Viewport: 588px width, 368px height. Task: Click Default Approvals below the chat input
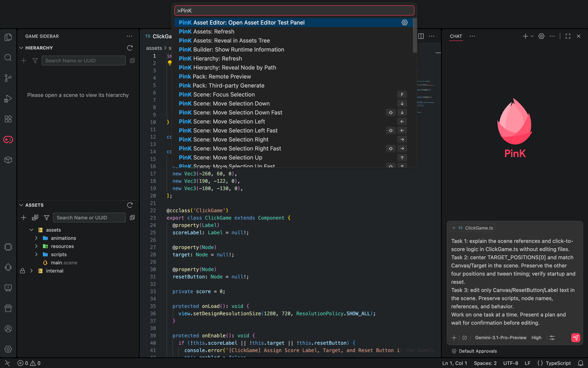pos(474,351)
